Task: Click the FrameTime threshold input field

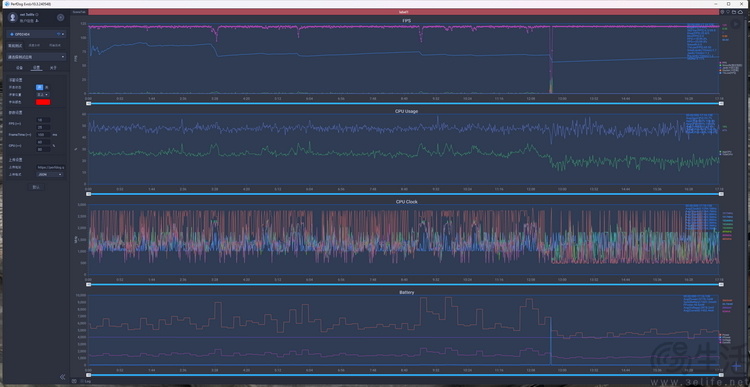Action: (x=43, y=134)
